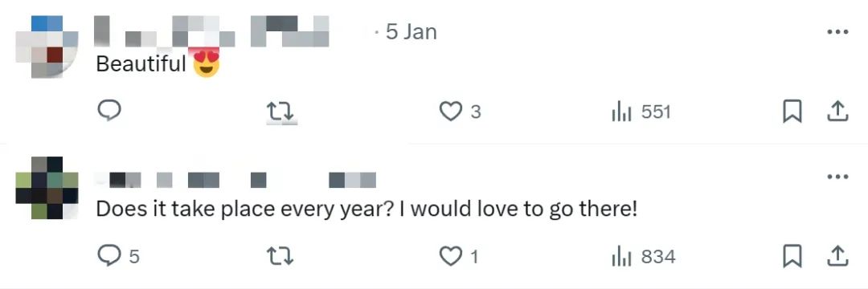The width and height of the screenshot is (868, 289).
Task: View analytics showing 834 views
Action: point(643,256)
